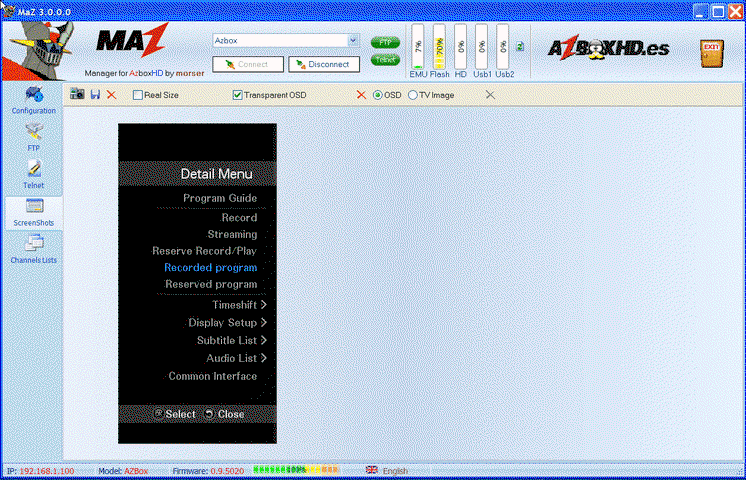
Task: Open the Configuration sidebar section
Action: pyautogui.click(x=33, y=101)
